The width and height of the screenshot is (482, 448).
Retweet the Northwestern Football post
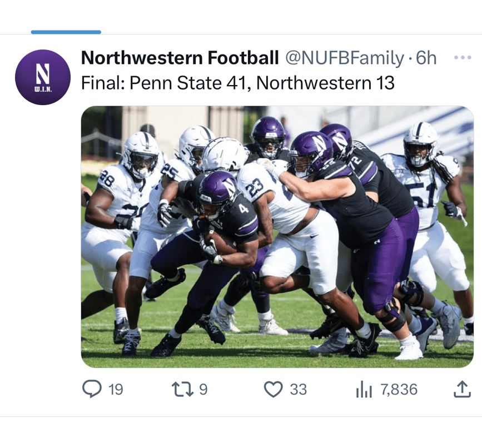pyautogui.click(x=182, y=390)
